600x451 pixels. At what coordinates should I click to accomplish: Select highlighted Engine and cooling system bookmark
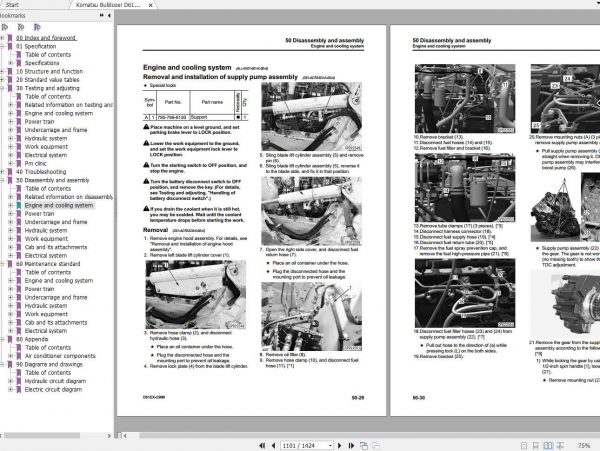tap(59, 205)
